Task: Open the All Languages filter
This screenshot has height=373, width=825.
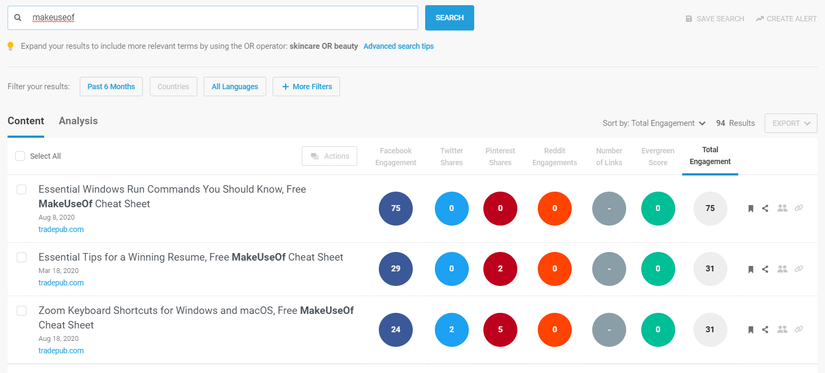Action: point(235,87)
